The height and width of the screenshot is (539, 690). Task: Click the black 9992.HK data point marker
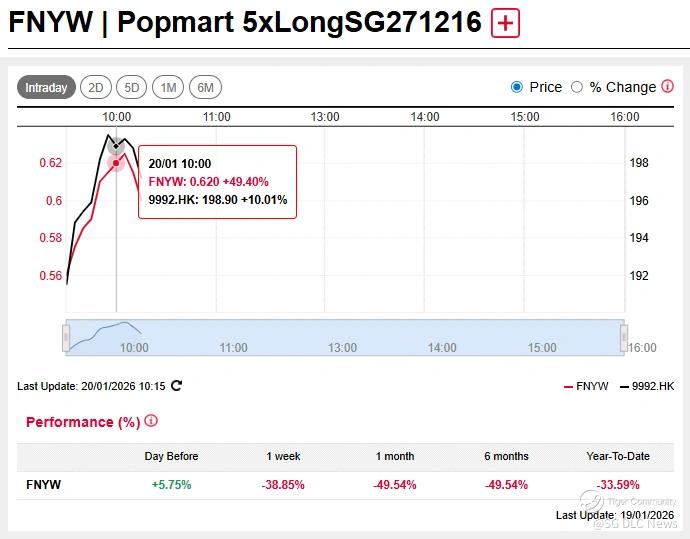(116, 145)
